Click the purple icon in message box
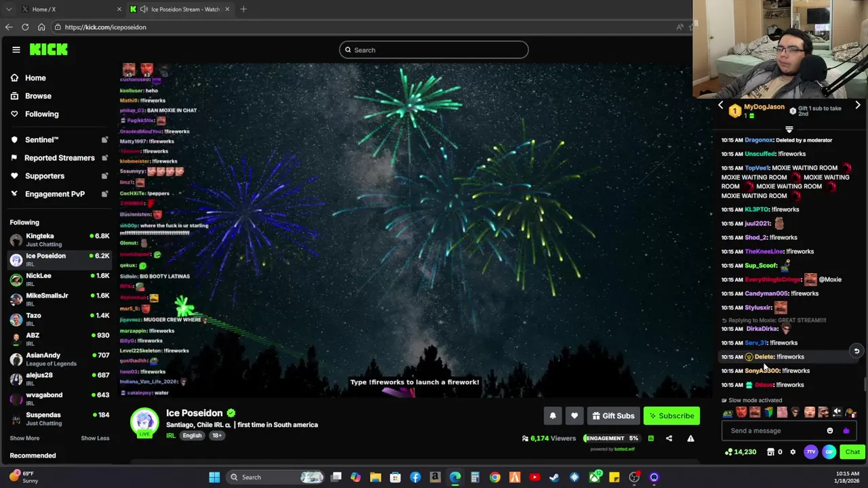Viewport: 868px width, 488px height. tap(846, 431)
